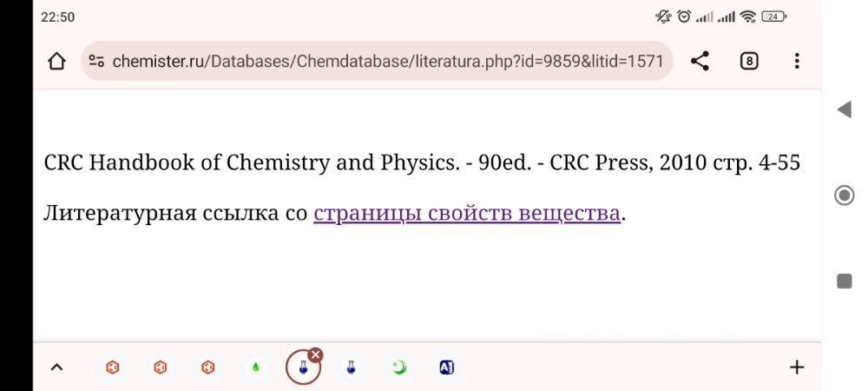The width and height of the screenshot is (868, 391).
Task: Close the active blue flask tab
Action: point(316,355)
